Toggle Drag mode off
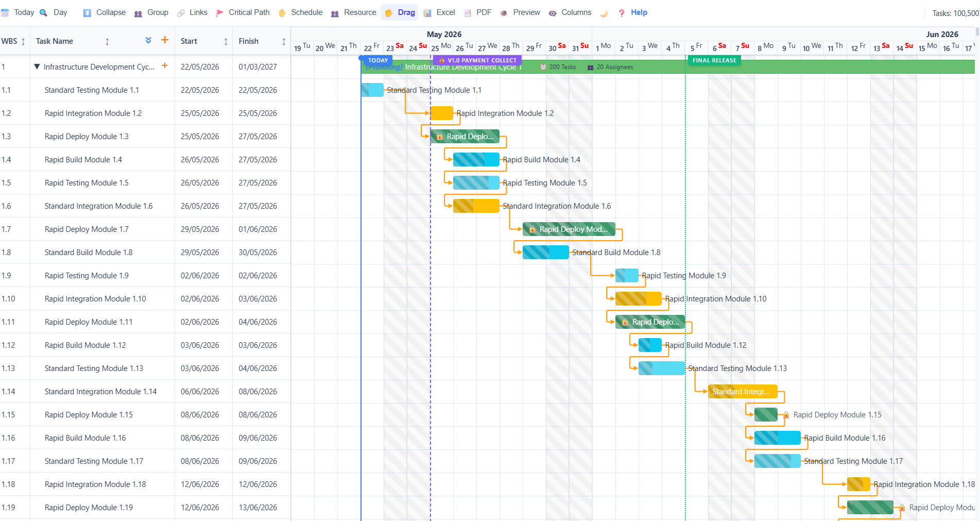This screenshot has height=521, width=980. (400, 12)
